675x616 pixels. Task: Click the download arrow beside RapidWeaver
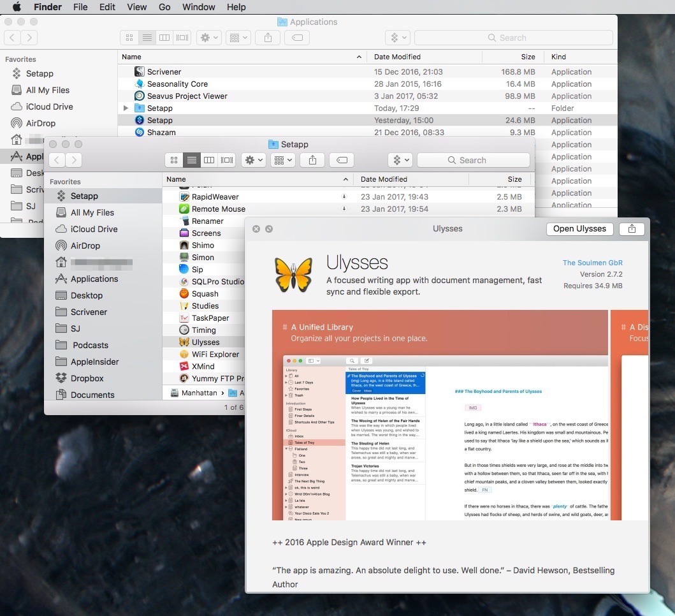(x=344, y=196)
